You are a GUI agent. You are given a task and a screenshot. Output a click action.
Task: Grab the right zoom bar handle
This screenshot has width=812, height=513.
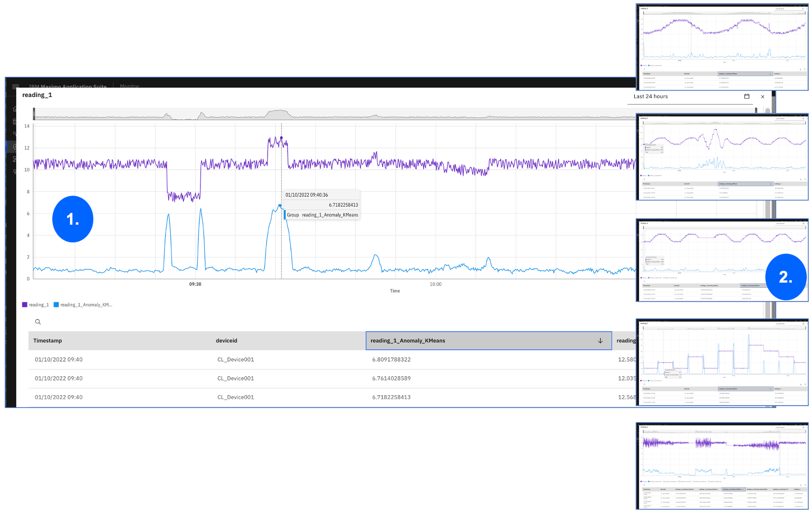click(756, 111)
